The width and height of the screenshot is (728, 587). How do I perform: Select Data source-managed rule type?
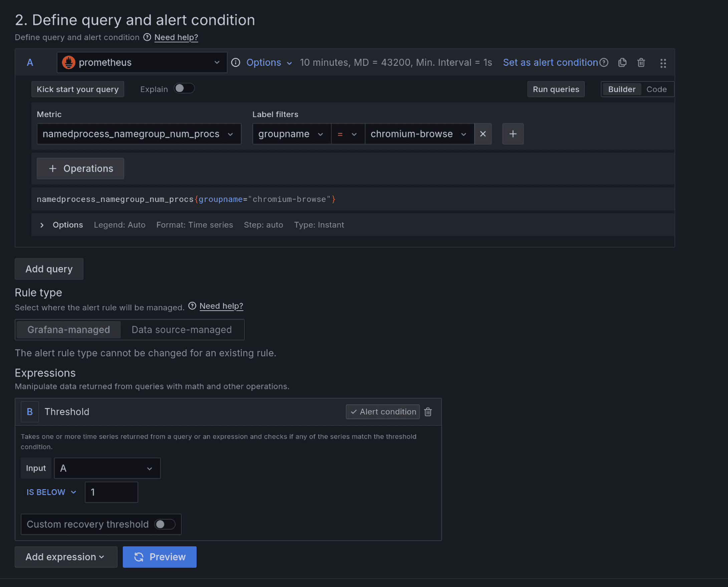click(182, 330)
